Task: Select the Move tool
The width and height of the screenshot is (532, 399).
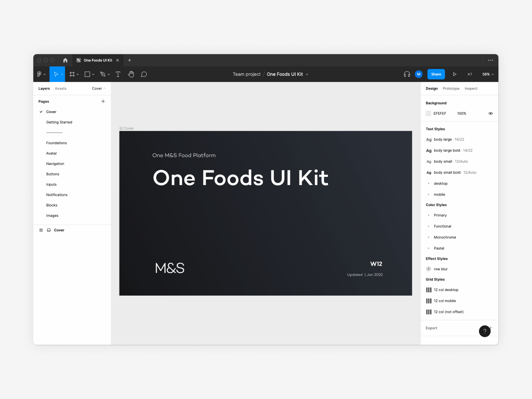Action: [56, 74]
